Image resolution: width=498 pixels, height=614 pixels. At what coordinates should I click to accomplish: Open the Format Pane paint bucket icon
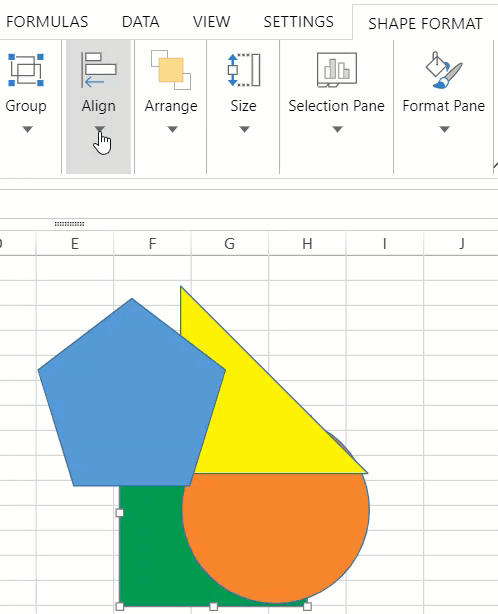pyautogui.click(x=444, y=70)
